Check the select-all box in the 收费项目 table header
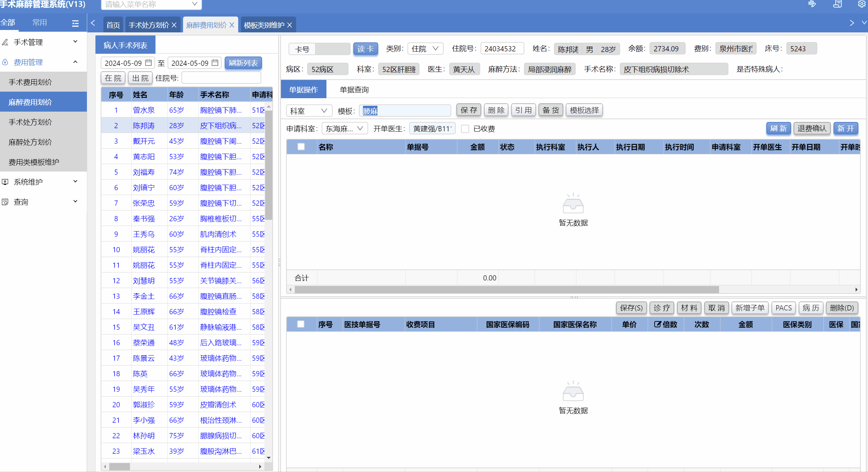This screenshot has width=868, height=472. 301,324
